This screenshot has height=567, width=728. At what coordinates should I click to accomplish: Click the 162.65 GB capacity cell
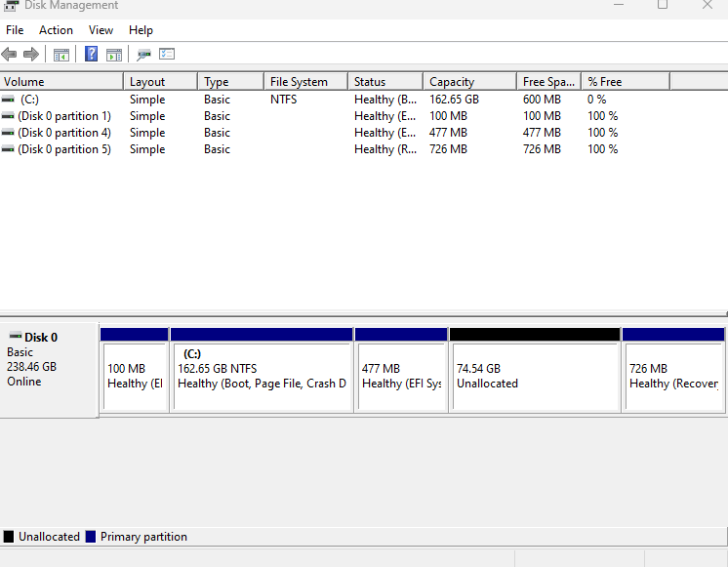tap(454, 100)
